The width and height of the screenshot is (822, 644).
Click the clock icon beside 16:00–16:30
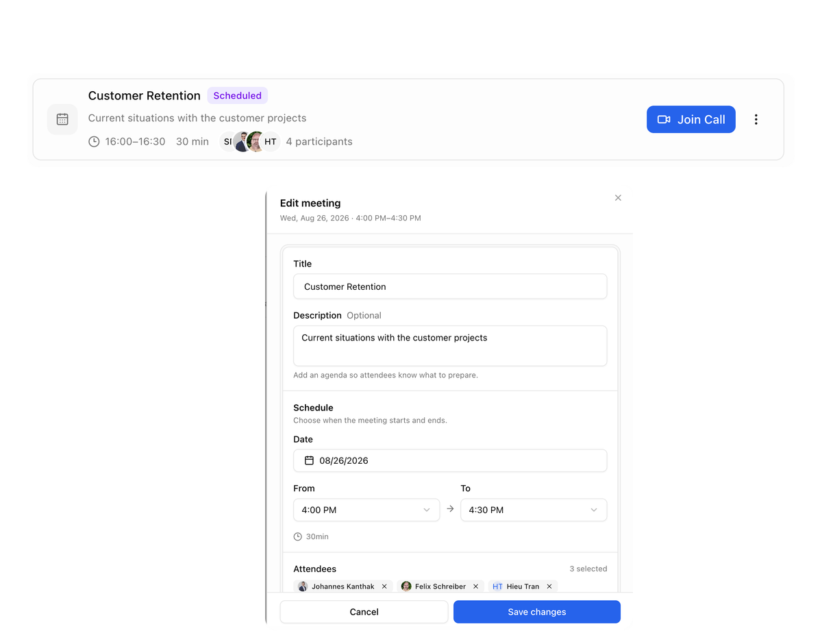coord(94,142)
